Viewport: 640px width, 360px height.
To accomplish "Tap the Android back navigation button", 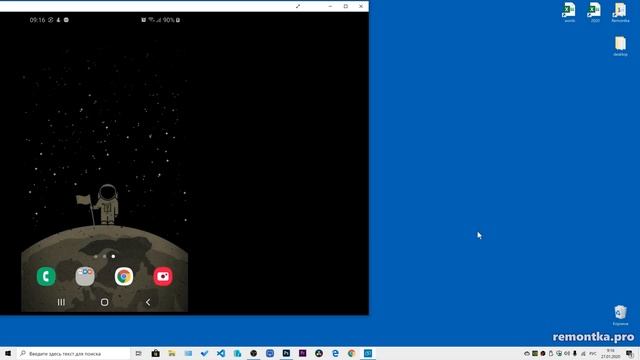I will coord(148,302).
